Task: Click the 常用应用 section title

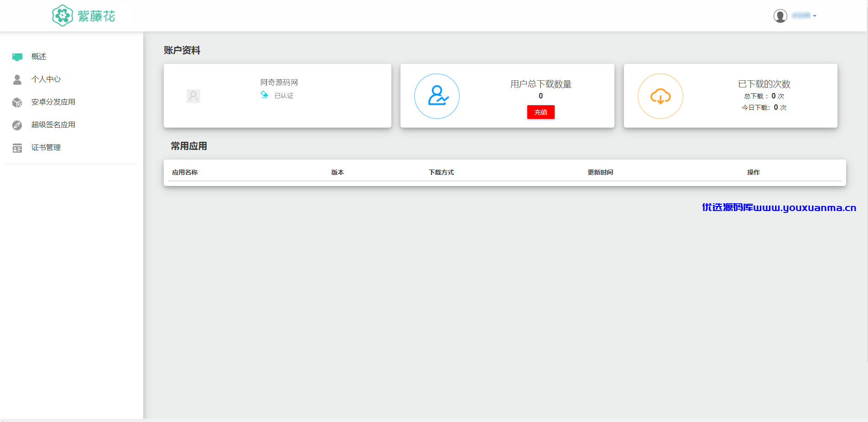Action: (189, 146)
